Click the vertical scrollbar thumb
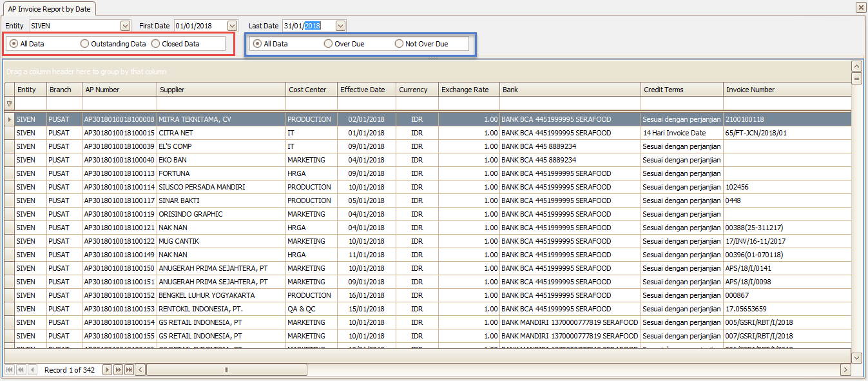Image resolution: width=868 pixels, height=381 pixels. (x=856, y=79)
